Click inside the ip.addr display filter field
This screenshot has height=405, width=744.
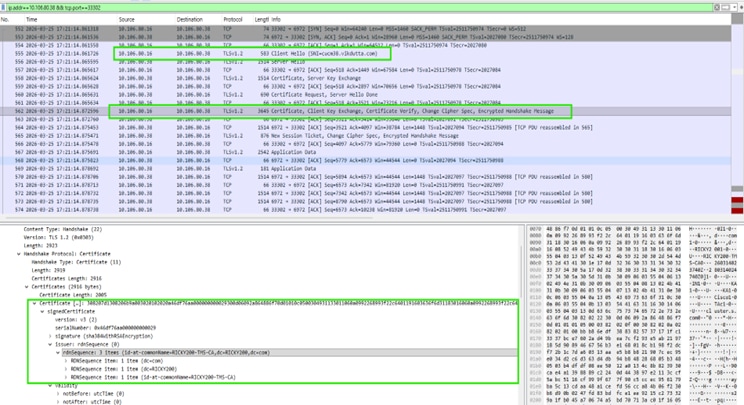pyautogui.click(x=356, y=8)
